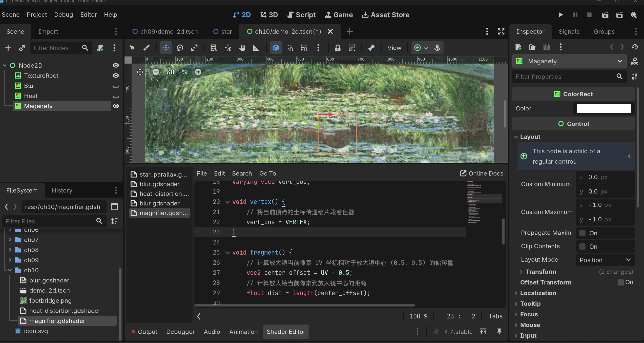Center the viewport view icon
Screen dimensions: 644x343
(x=140, y=72)
